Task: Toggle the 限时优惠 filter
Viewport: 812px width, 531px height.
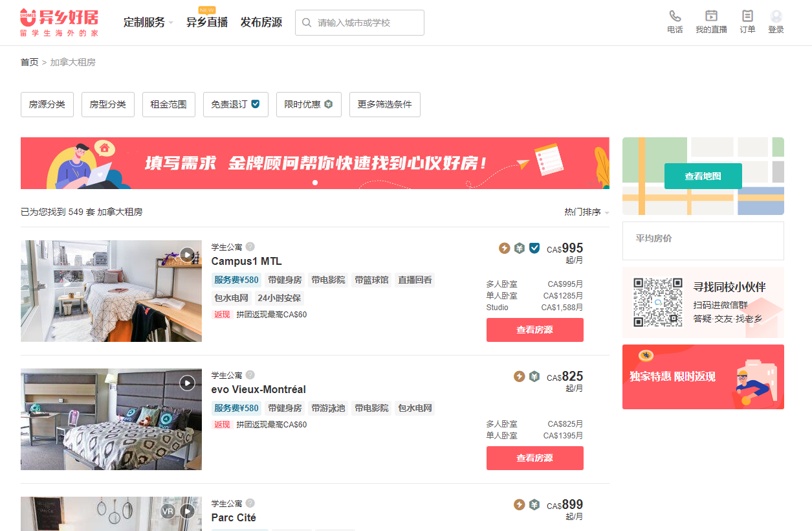Action: (x=309, y=104)
